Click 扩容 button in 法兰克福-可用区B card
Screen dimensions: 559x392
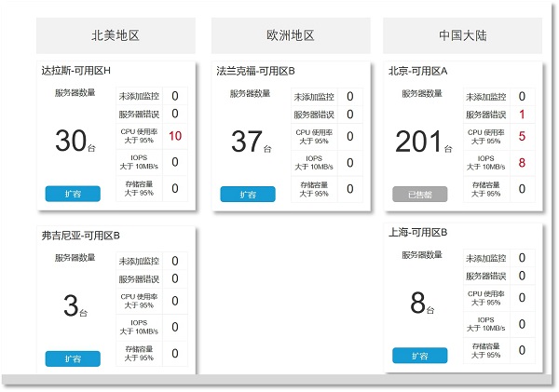click(248, 194)
